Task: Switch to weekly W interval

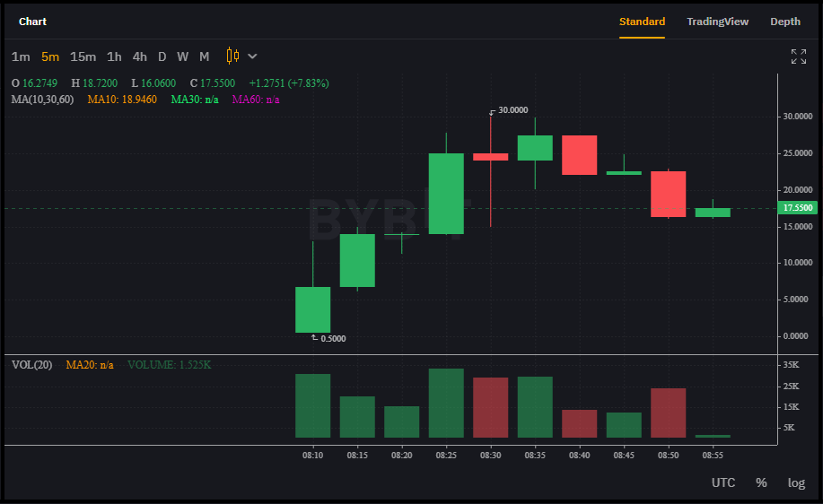Action: [x=182, y=56]
